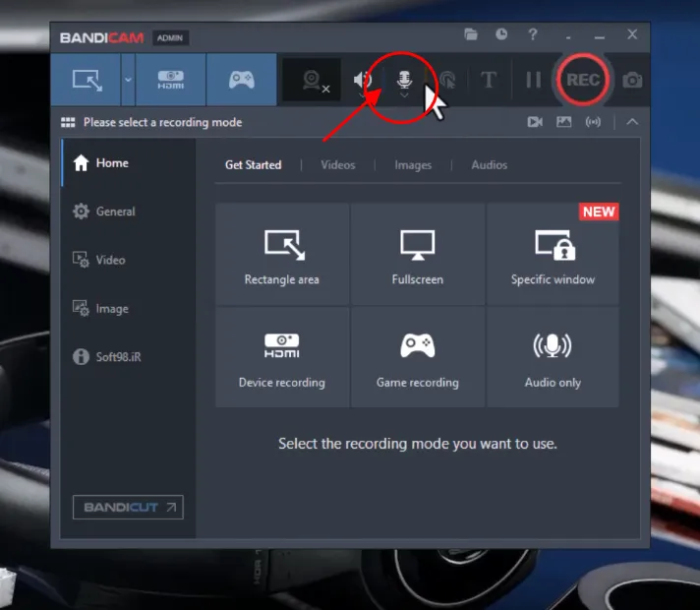Switch to the Videos tab

338,165
